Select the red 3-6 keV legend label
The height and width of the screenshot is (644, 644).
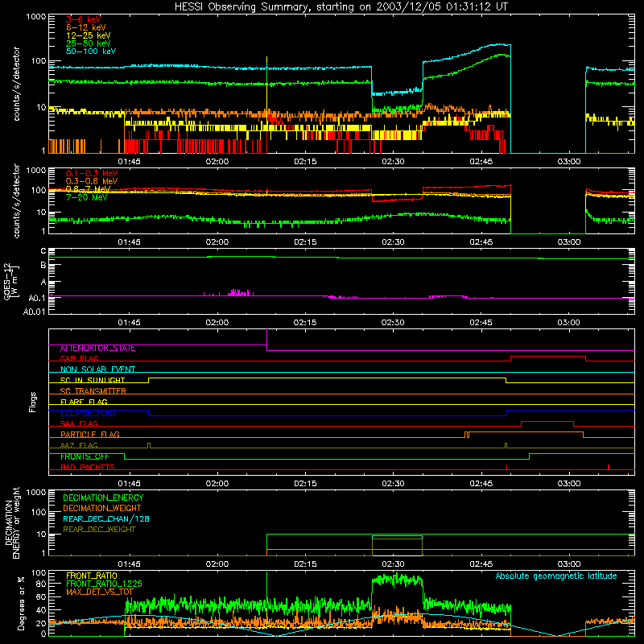tap(83, 19)
